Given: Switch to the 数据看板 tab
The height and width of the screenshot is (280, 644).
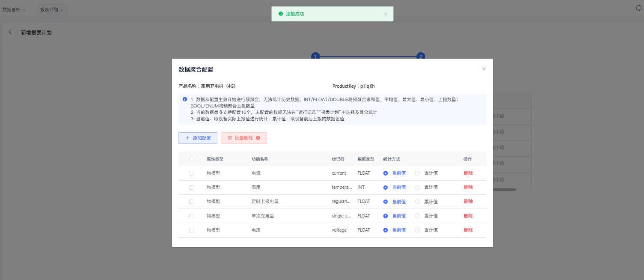Looking at the screenshot, I should pyautogui.click(x=11, y=9).
